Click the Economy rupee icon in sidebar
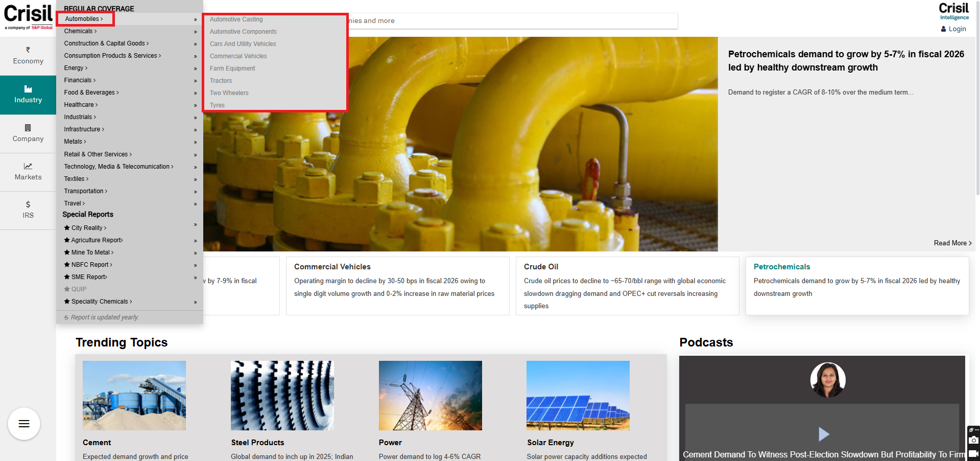This screenshot has height=461, width=980. pyautogui.click(x=28, y=50)
